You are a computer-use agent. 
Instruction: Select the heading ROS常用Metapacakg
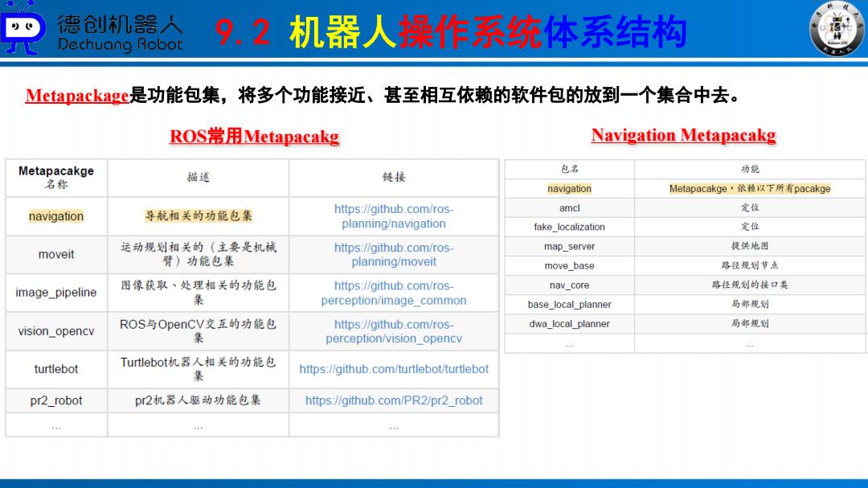coord(254,136)
